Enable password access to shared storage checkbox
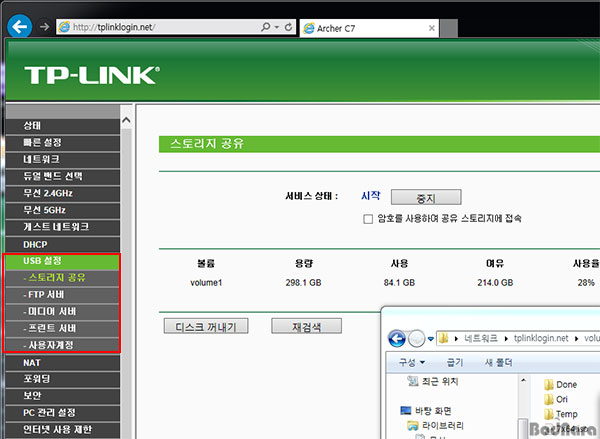The width and height of the screenshot is (600, 439). coord(368,219)
